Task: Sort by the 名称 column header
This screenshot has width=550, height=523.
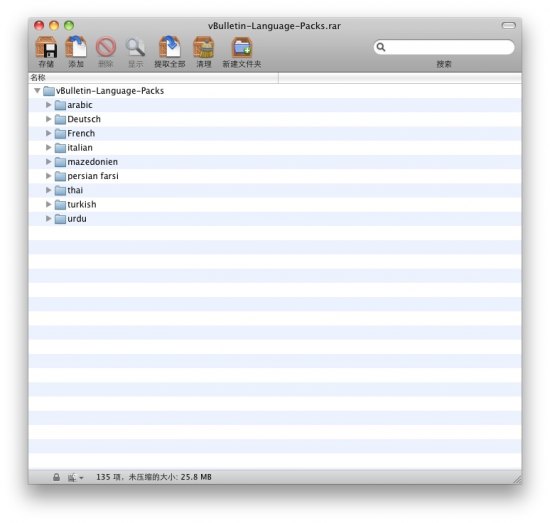Action: point(153,78)
